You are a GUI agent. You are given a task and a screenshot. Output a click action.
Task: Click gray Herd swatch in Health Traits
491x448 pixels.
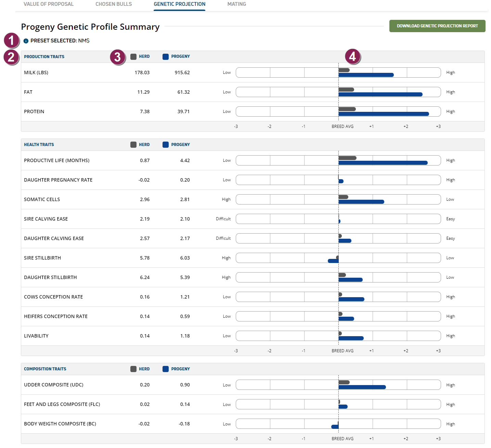pyautogui.click(x=133, y=145)
